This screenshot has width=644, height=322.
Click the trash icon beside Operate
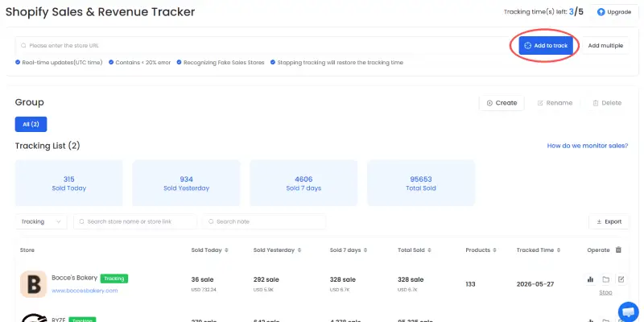coord(618,250)
